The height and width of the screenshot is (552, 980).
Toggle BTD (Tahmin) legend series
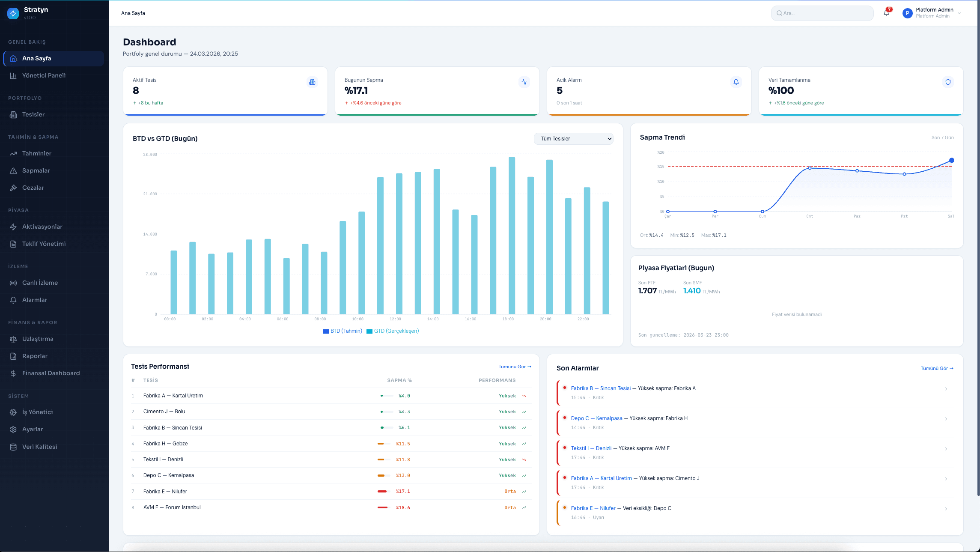(x=343, y=331)
